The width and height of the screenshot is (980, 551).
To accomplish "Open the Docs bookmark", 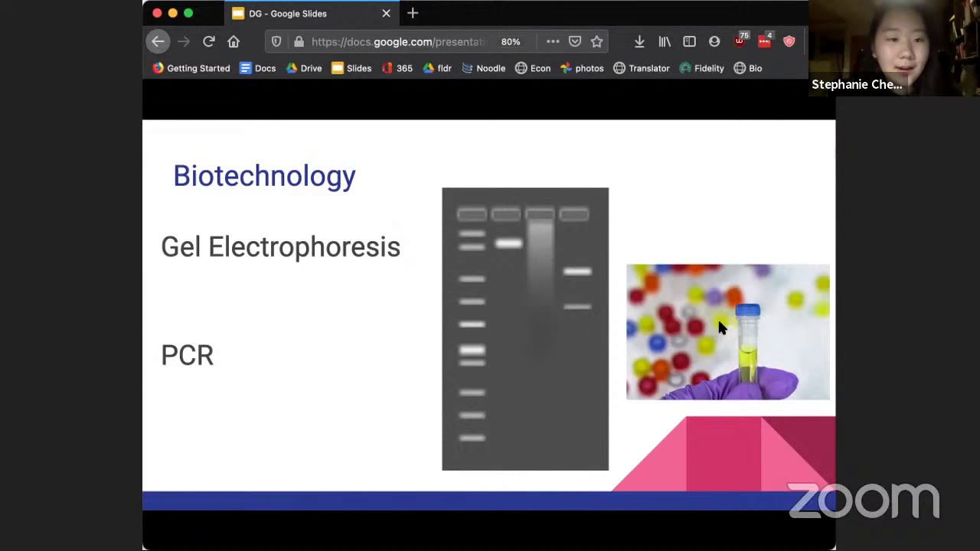I will point(257,68).
